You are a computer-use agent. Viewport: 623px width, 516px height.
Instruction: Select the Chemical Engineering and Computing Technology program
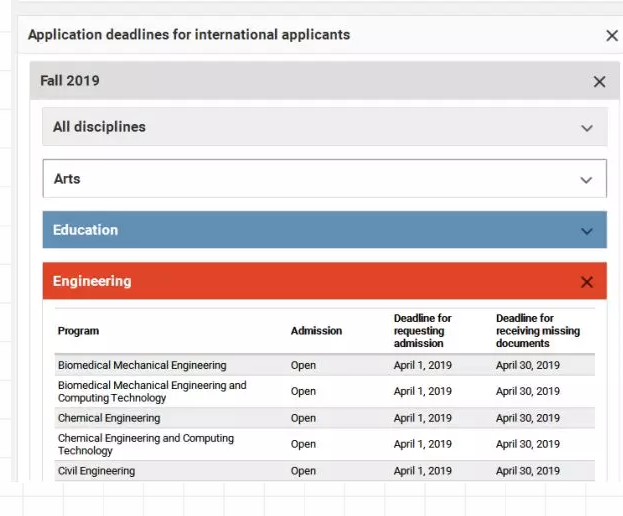[x=145, y=444]
